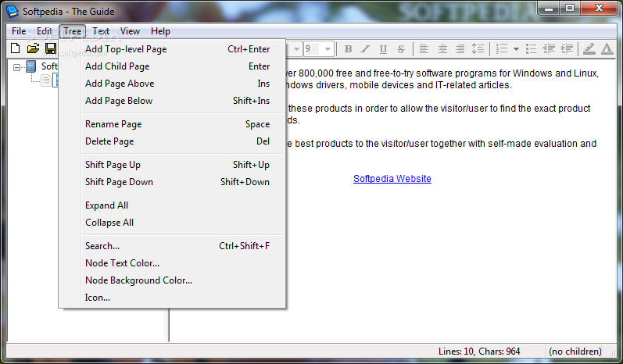This screenshot has width=623, height=364.
Task: Choose Rename Page
Action: 172,124
